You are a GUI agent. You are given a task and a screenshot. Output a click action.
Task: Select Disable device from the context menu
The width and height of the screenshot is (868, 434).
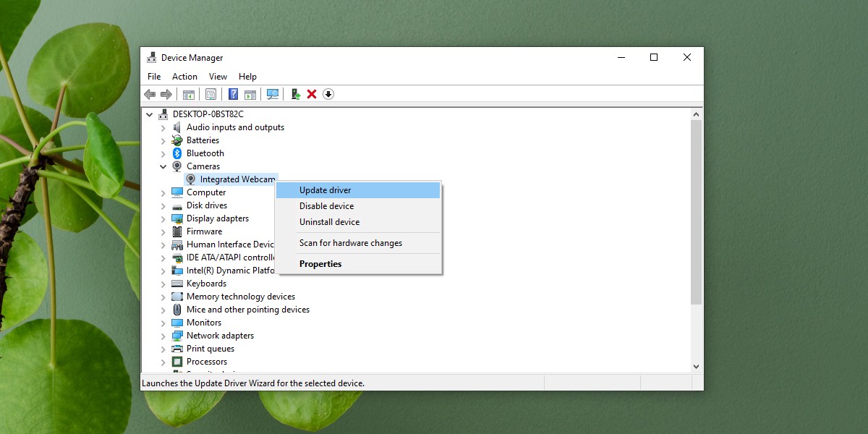[x=326, y=205]
